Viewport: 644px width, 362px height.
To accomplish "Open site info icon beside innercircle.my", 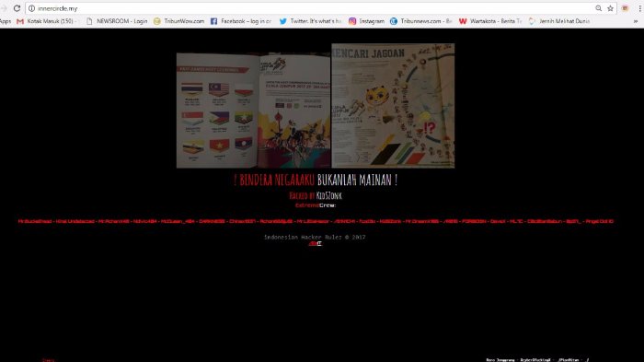I will 31,8.
